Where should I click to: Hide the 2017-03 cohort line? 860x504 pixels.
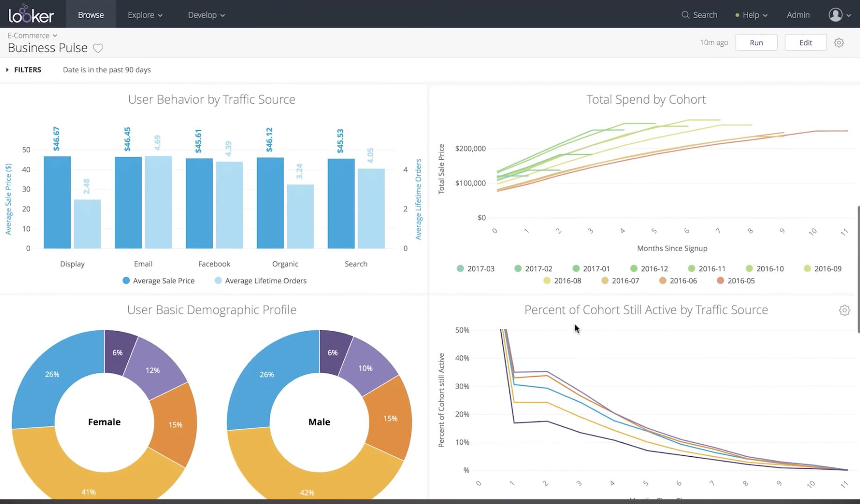(x=475, y=269)
